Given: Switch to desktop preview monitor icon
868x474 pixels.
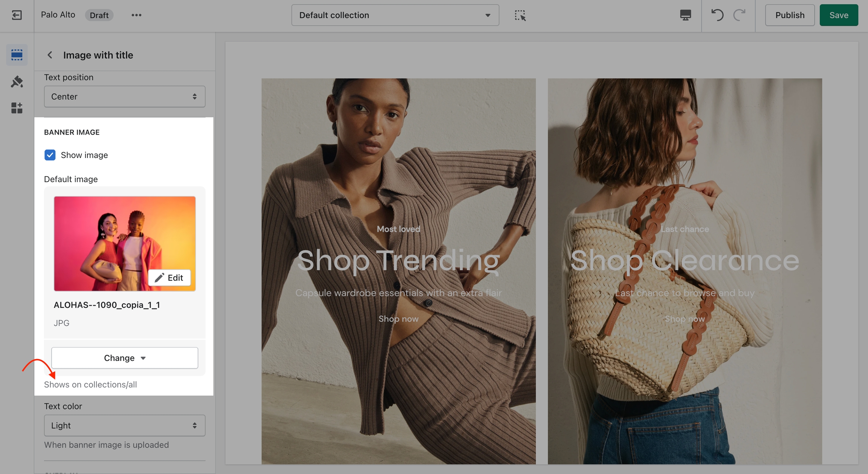Looking at the screenshot, I should 685,15.
